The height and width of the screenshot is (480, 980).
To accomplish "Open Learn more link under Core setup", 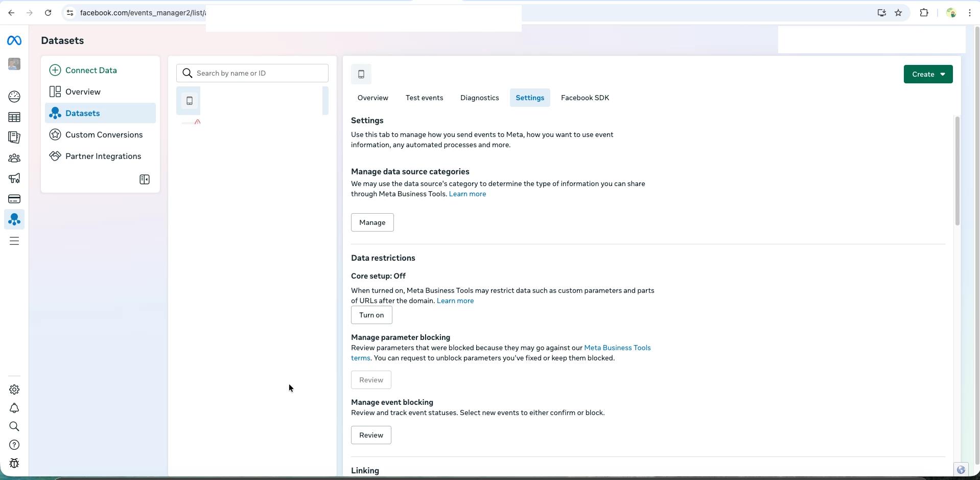I will pyautogui.click(x=455, y=301).
